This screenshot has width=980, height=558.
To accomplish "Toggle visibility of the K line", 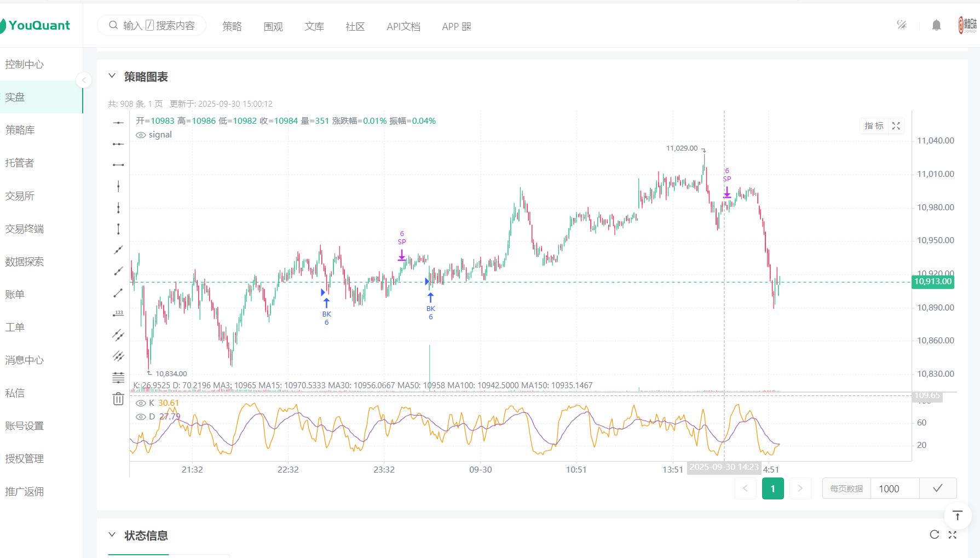I will 141,403.
